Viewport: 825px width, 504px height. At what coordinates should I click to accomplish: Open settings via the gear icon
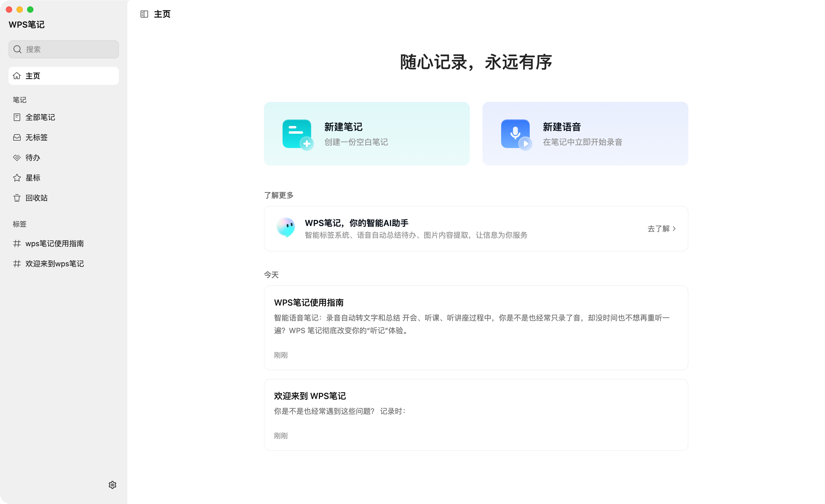112,485
